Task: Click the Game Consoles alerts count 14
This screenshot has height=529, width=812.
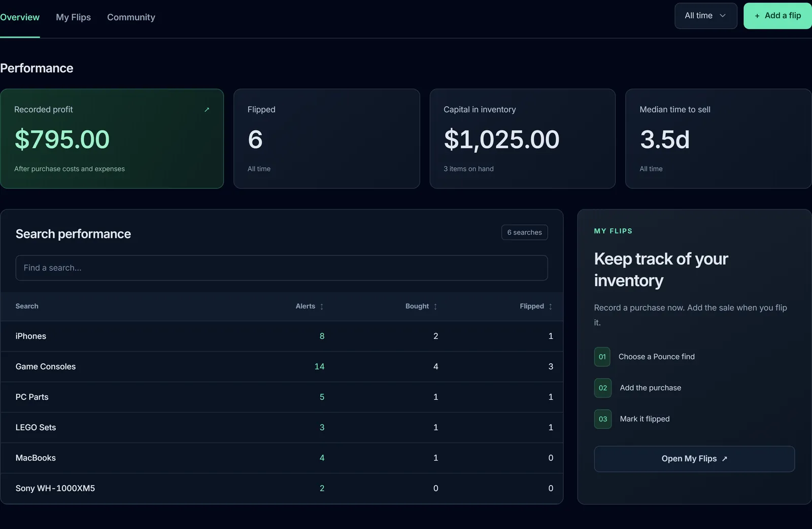Action: [319, 367]
